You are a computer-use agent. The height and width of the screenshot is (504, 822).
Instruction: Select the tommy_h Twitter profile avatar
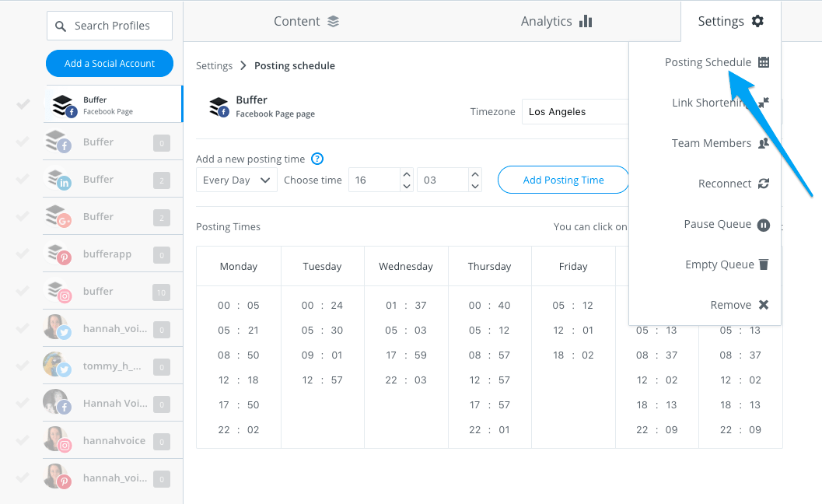pyautogui.click(x=57, y=365)
